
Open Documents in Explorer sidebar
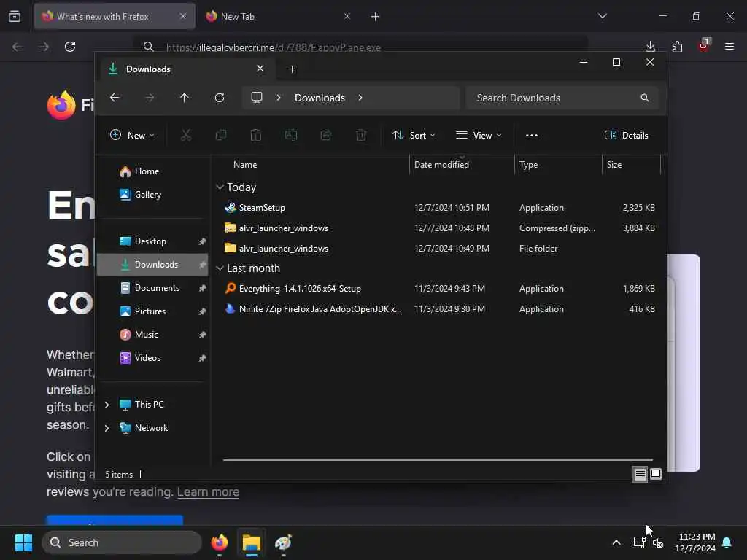[x=152, y=287]
